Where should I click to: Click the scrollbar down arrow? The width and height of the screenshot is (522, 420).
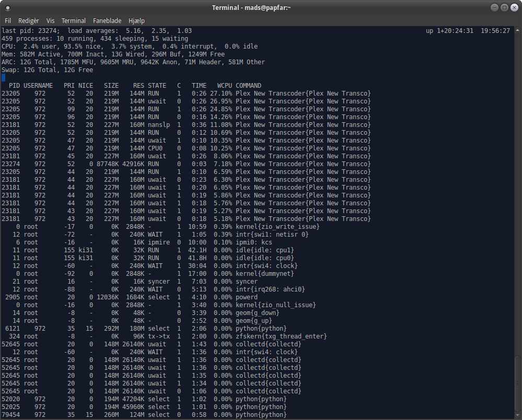pyautogui.click(x=517, y=416)
